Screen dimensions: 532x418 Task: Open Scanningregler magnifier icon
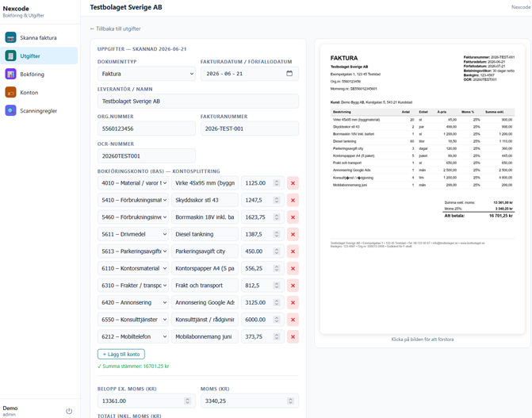[x=10, y=111]
